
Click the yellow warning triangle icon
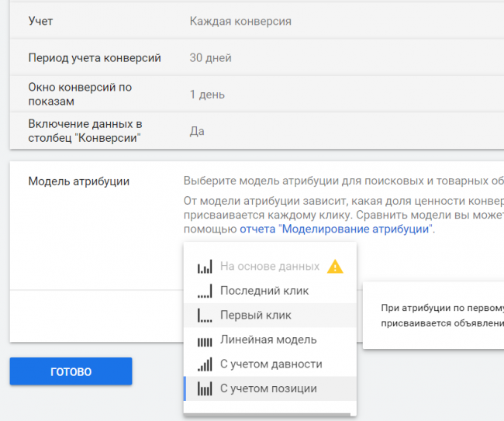335,267
